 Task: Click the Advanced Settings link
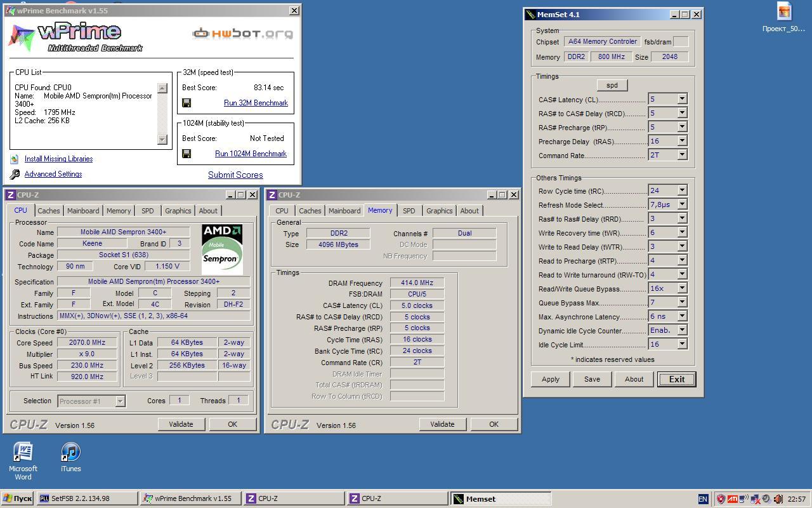tap(53, 174)
